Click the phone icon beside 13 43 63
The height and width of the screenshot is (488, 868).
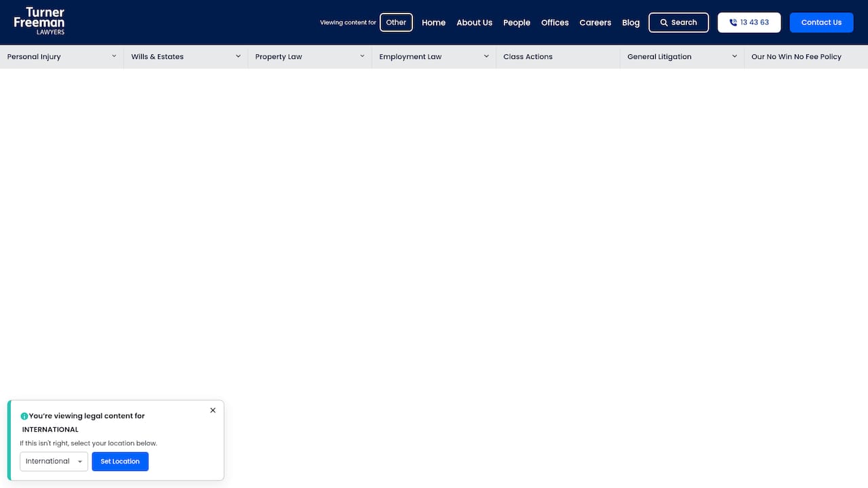(733, 22)
